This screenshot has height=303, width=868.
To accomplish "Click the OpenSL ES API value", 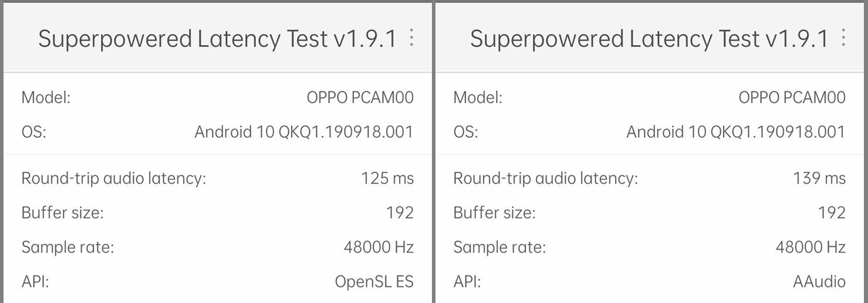I will pos(374,282).
